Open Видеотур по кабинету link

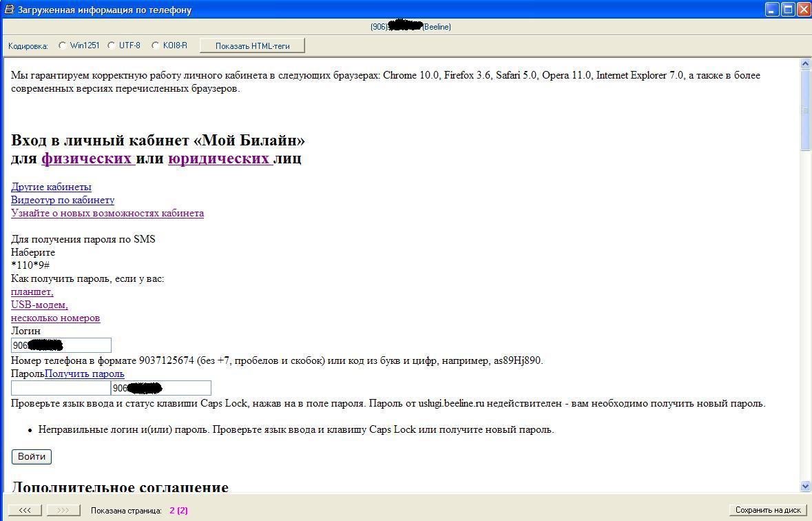point(63,200)
